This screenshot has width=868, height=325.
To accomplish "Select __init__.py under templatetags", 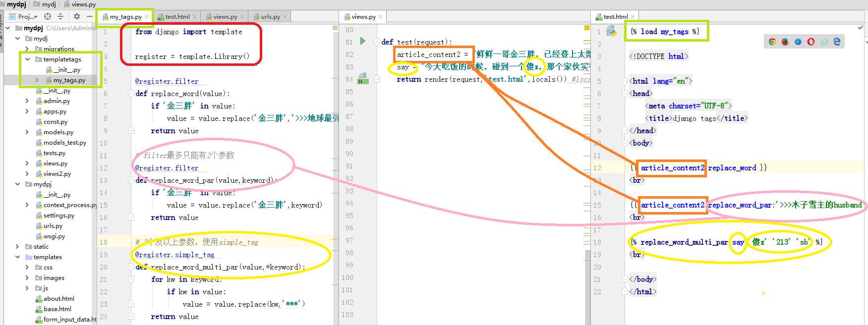I will pyautogui.click(x=63, y=69).
